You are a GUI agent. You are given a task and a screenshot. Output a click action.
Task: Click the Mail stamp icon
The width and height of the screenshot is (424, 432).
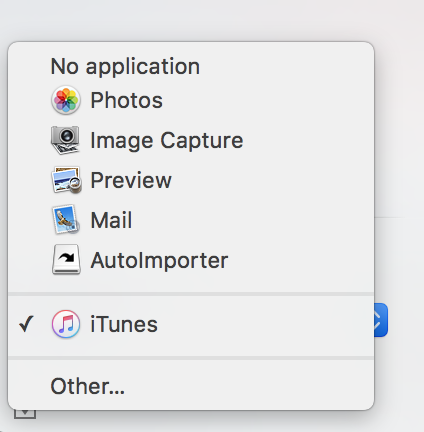pos(66,220)
